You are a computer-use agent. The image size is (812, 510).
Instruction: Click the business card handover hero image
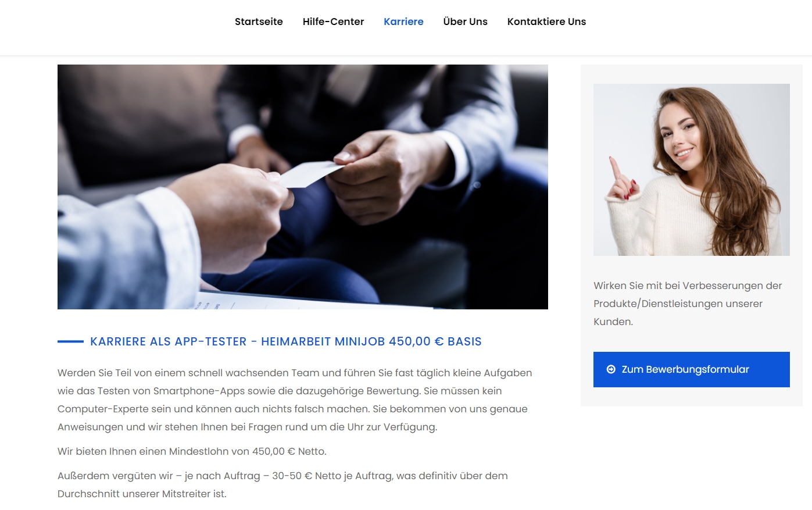[303, 187]
